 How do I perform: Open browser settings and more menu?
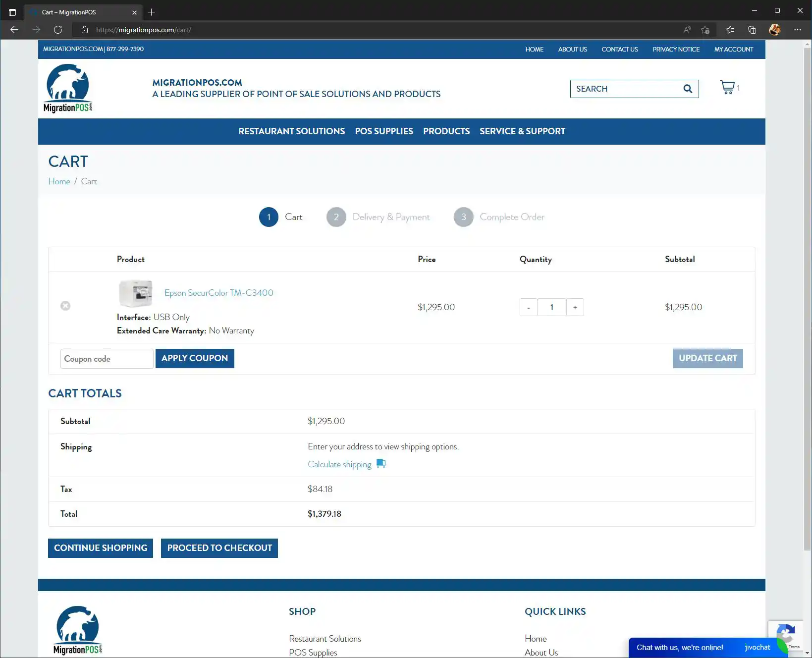tap(798, 30)
